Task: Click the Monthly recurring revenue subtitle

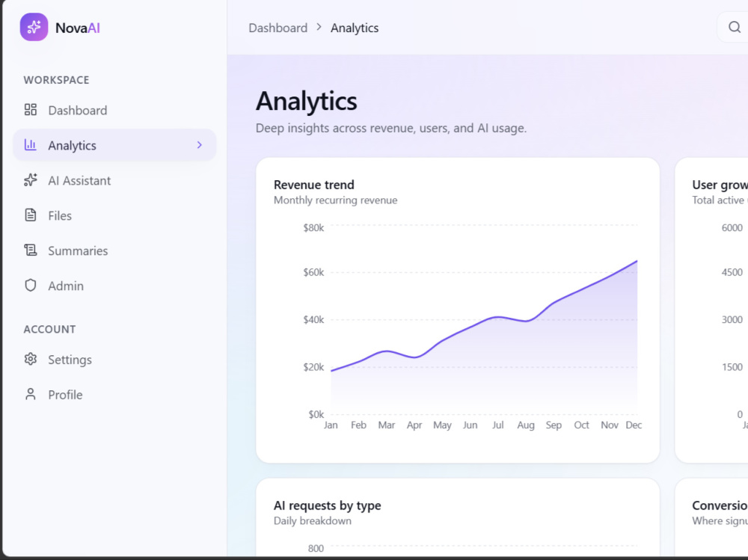Action: tap(335, 200)
